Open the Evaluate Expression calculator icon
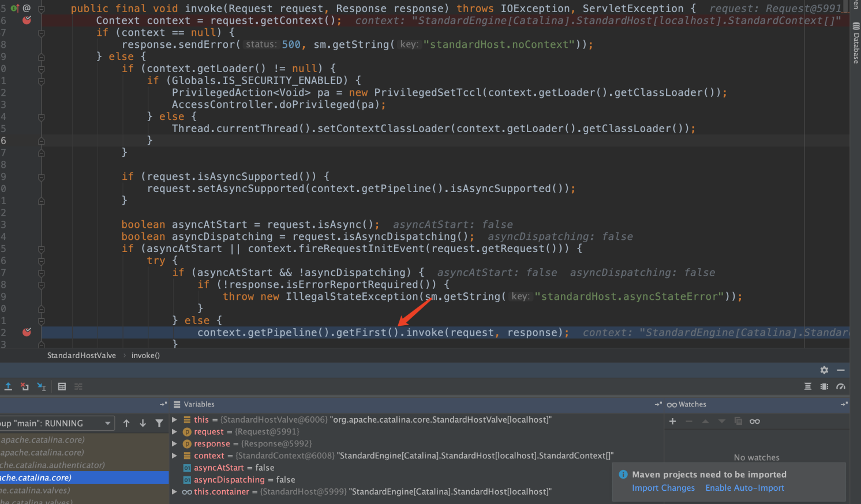This screenshot has width=861, height=504. (62, 386)
